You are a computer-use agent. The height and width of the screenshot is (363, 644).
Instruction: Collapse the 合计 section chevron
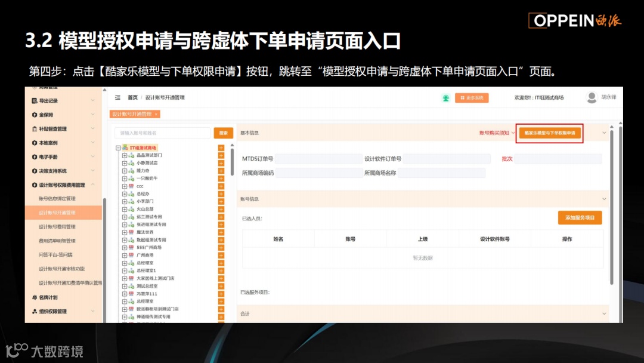(604, 313)
